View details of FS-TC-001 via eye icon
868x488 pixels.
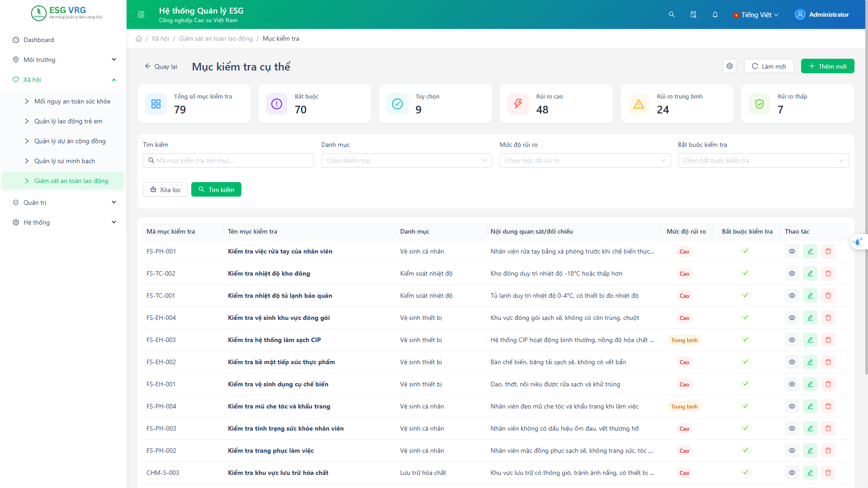pyautogui.click(x=792, y=296)
